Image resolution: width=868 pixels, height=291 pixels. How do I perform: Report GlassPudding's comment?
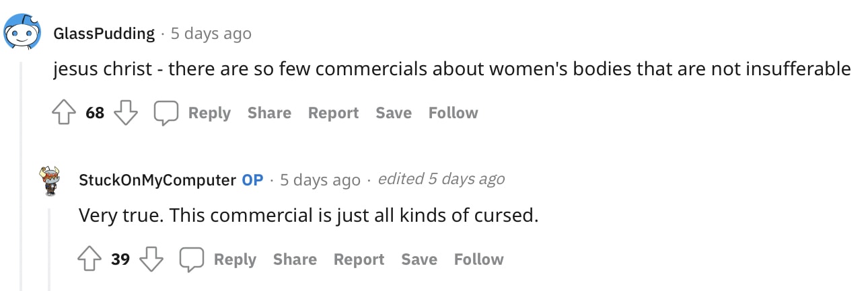(x=334, y=113)
